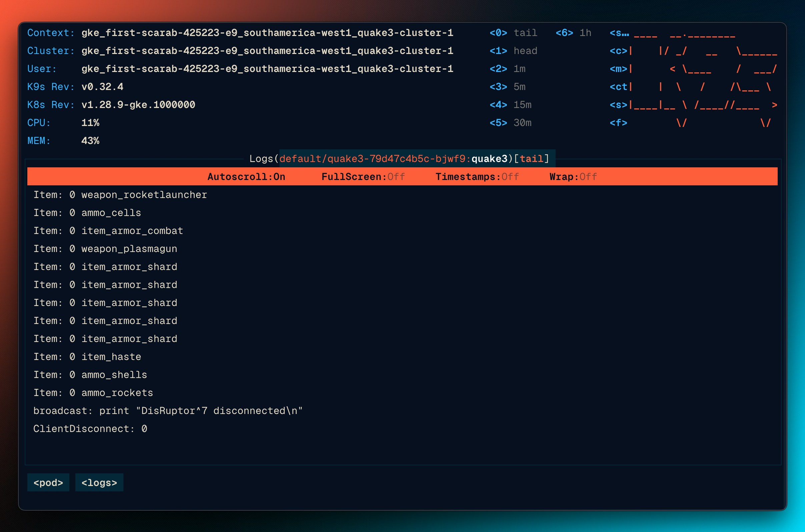The image size is (805, 532).
Task: Click the <m> shortcut hint
Action: pyautogui.click(x=618, y=69)
